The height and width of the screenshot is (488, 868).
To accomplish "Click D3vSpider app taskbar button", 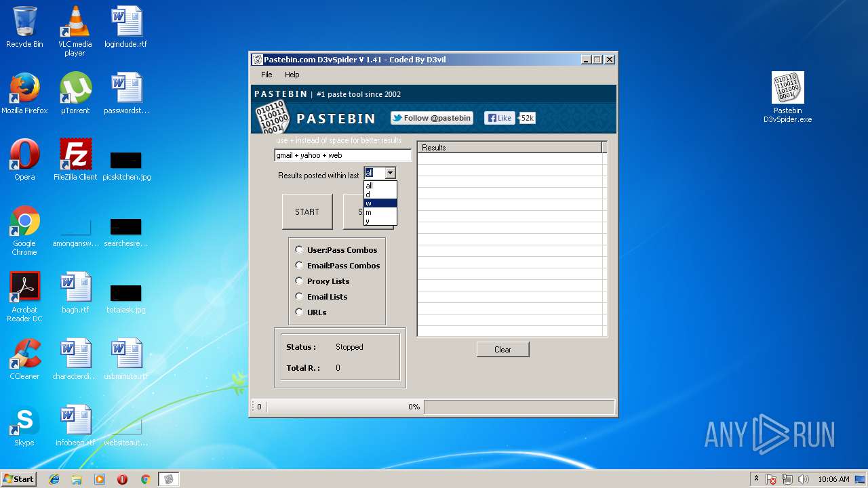I will (x=168, y=479).
